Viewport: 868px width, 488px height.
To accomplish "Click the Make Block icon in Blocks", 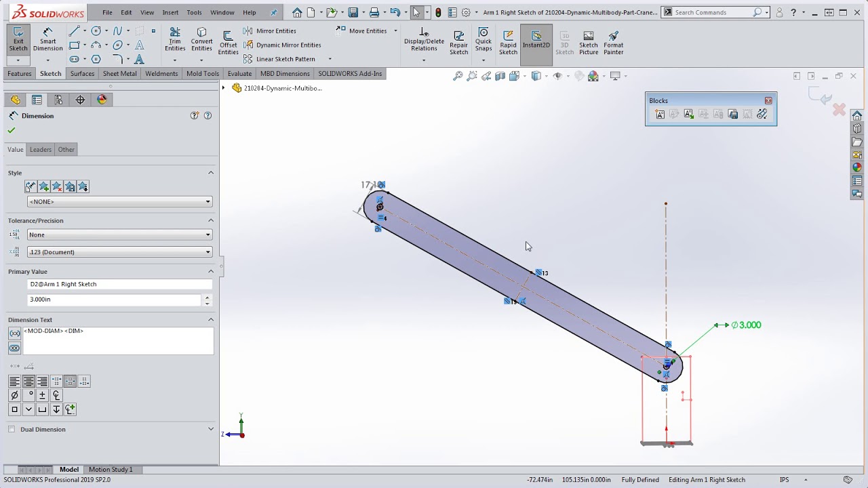I will tap(660, 115).
